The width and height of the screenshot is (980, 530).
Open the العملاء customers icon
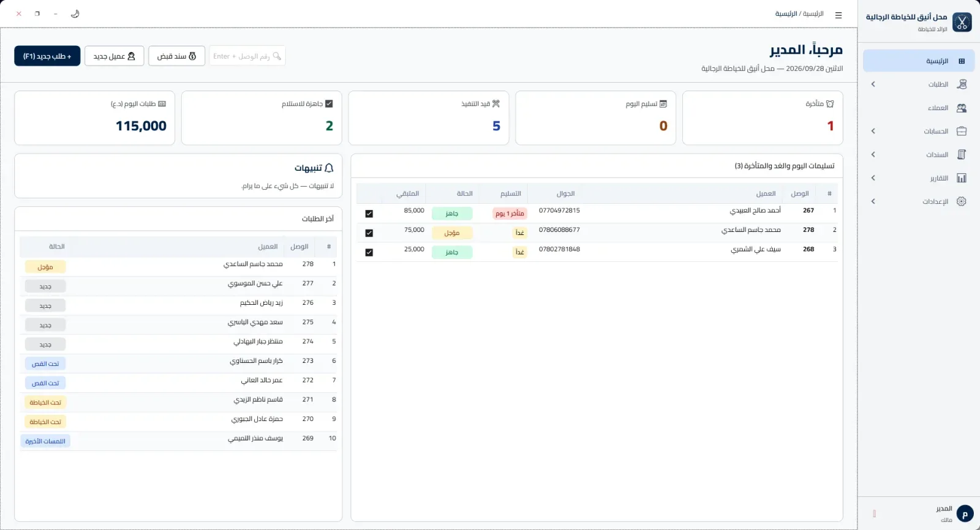tap(962, 108)
